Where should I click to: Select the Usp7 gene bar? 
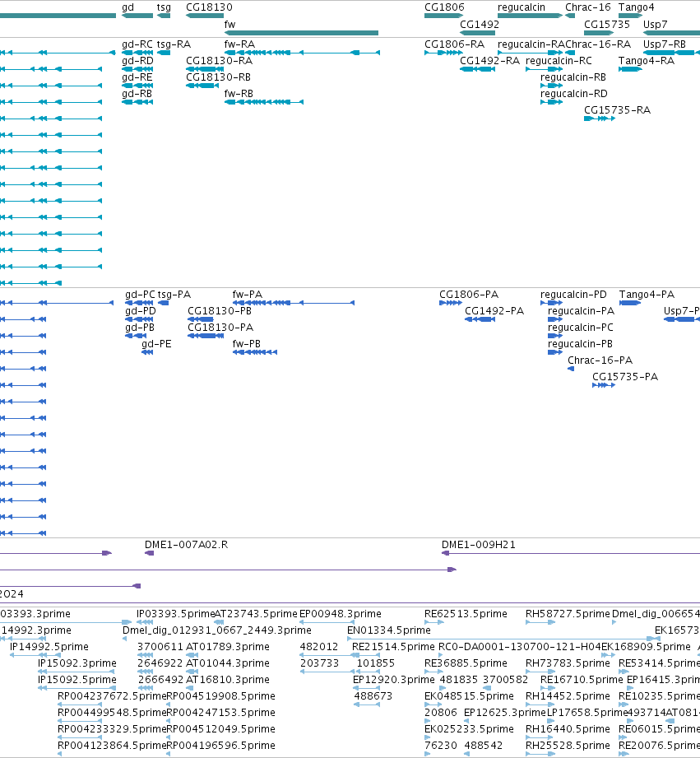[x=671, y=33]
